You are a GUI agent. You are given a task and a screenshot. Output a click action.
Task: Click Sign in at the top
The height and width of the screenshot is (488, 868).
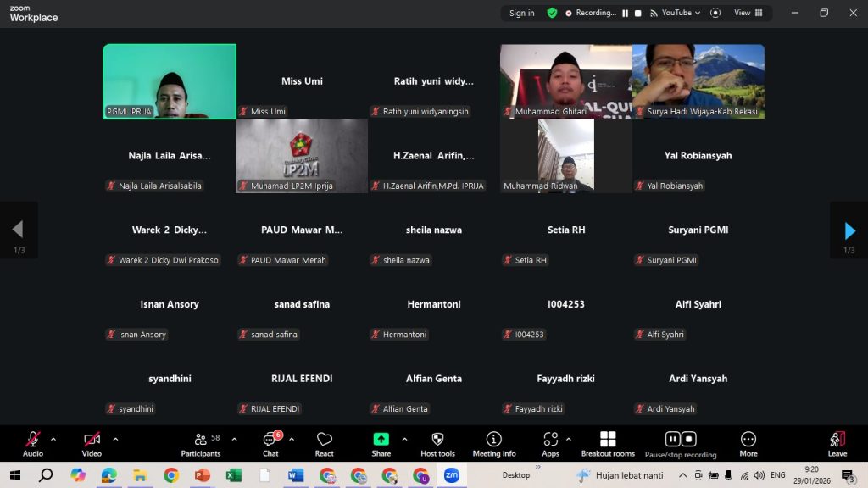(x=521, y=13)
